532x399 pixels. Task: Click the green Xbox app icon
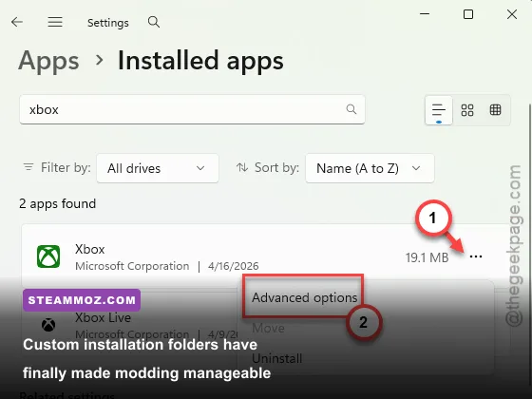48,256
